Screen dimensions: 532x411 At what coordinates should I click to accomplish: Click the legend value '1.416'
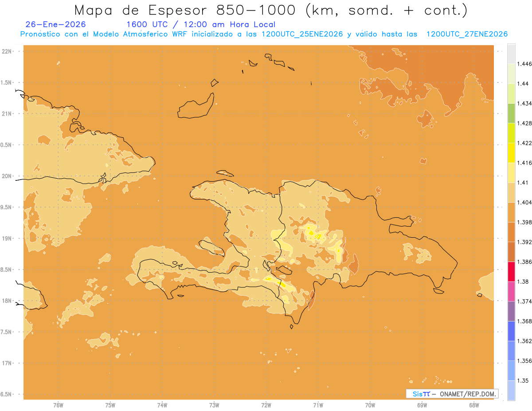pyautogui.click(x=525, y=163)
